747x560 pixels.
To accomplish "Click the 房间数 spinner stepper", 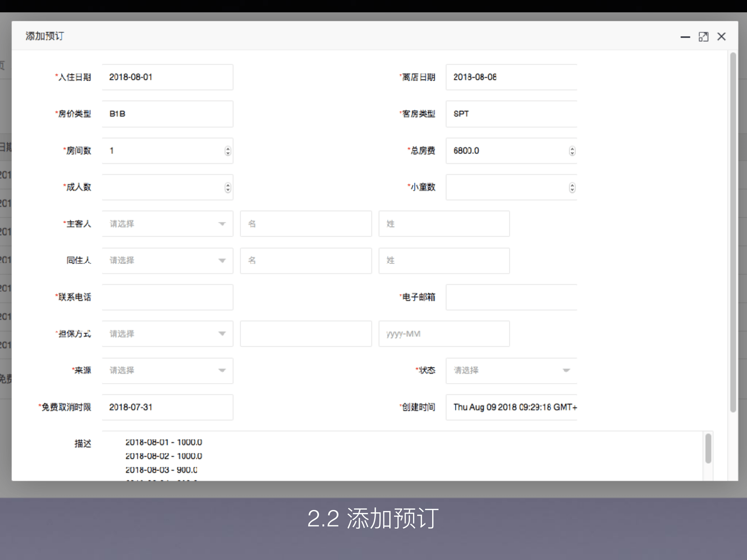I will tap(228, 151).
